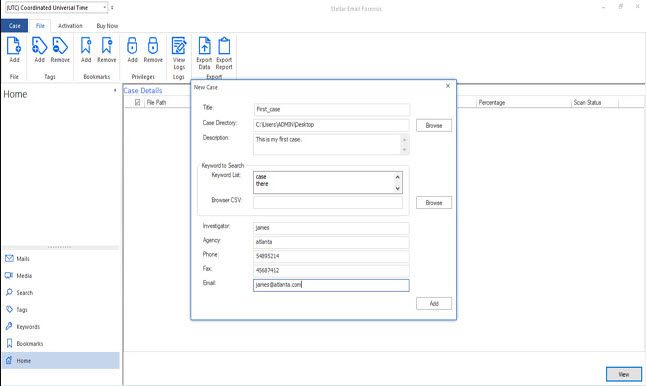Switch to the Activation tab

[70, 26]
